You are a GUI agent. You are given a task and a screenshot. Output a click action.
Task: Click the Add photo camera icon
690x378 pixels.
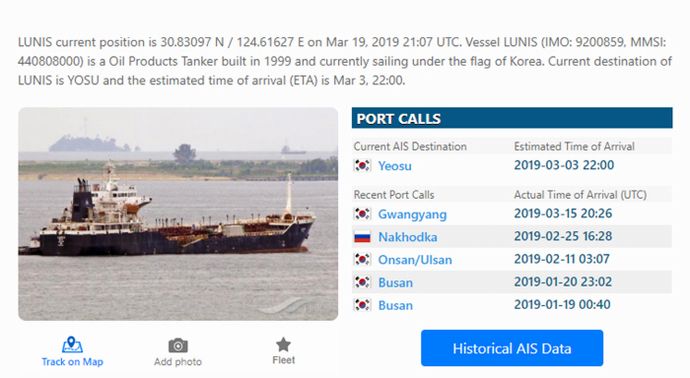178,345
